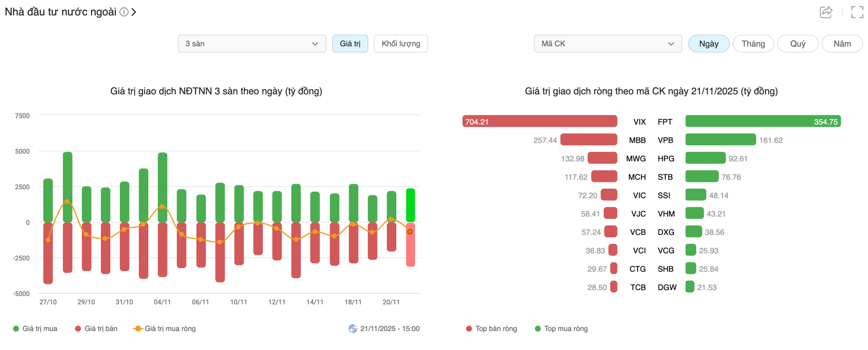Click the globe icon beside the timestamp
Viewport: 868px width, 350px height.
353,329
